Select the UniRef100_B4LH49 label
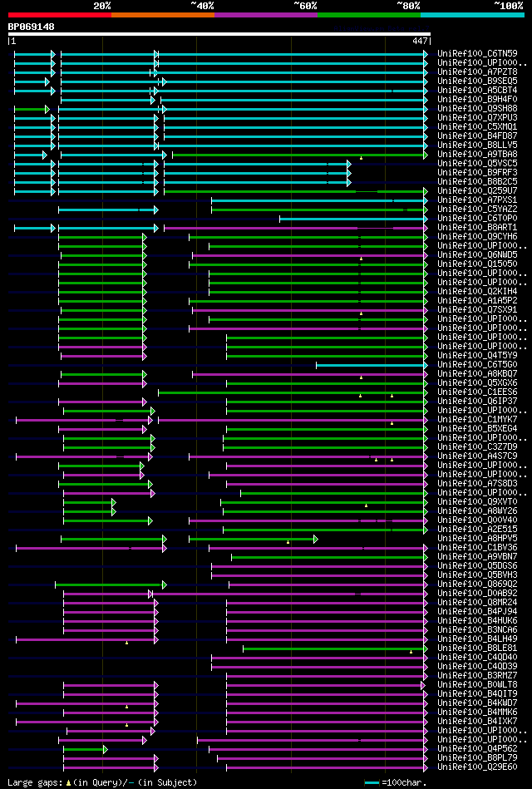 [x=477, y=639]
